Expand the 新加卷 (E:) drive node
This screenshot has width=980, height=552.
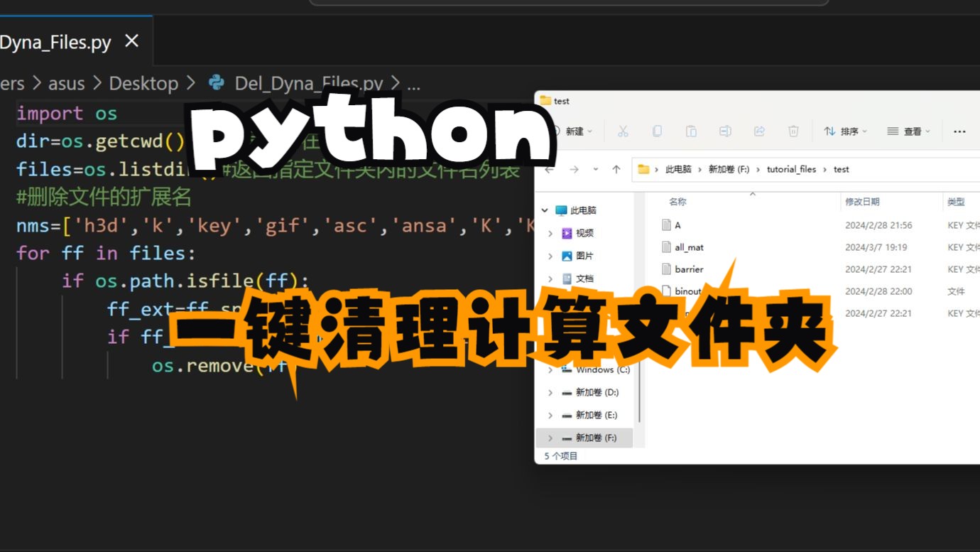550,415
